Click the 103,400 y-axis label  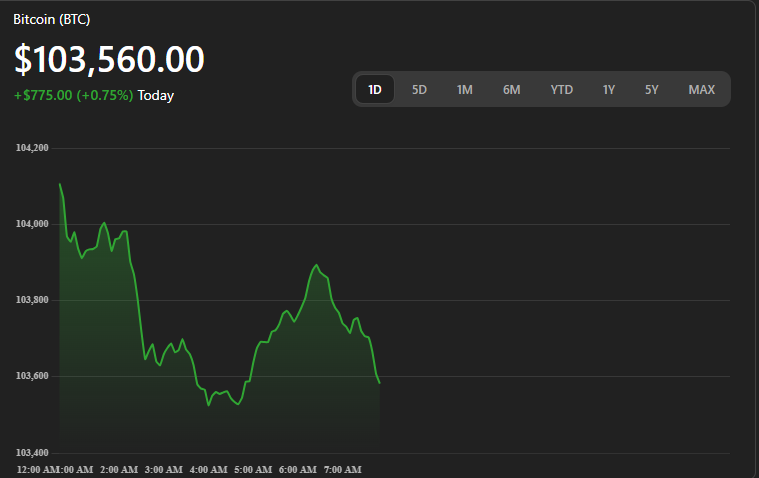coord(32,453)
